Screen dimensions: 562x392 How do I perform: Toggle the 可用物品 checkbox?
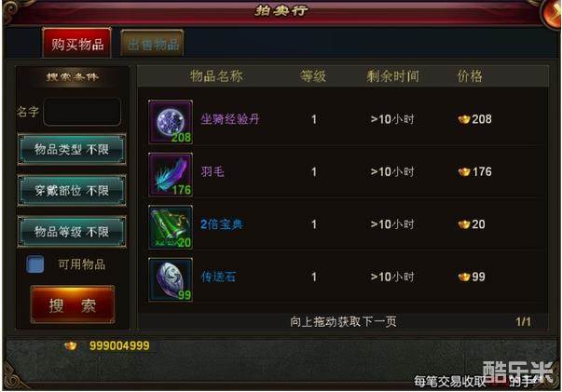[35, 264]
